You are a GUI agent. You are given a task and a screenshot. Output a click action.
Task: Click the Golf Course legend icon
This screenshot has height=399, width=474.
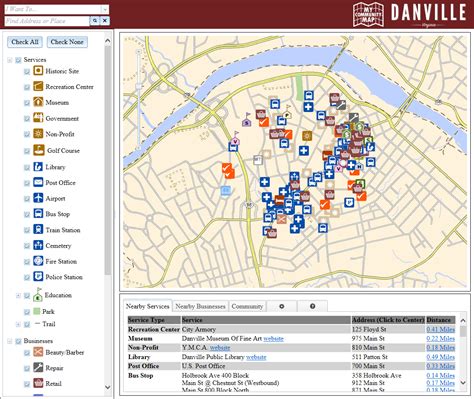point(39,150)
